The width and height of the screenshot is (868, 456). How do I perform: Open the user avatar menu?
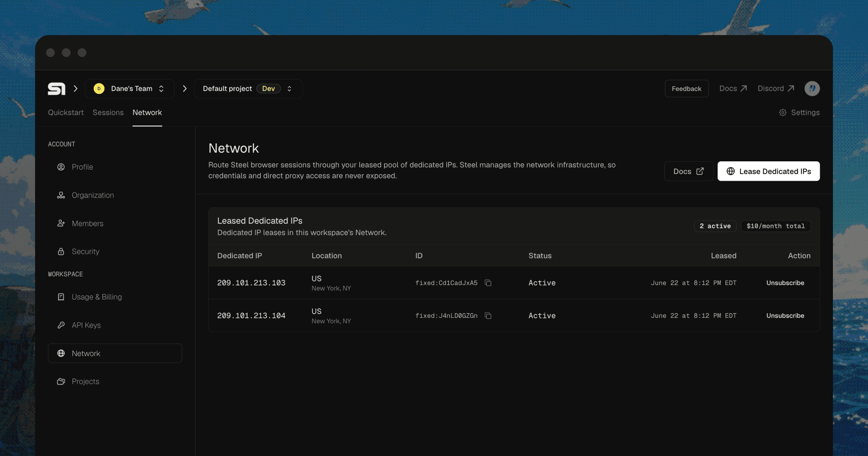pyautogui.click(x=812, y=89)
